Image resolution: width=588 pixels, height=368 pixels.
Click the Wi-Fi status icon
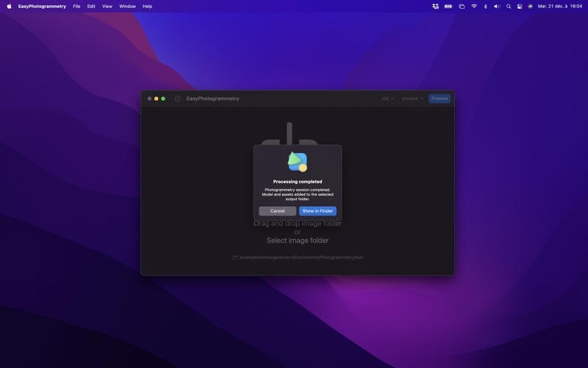tap(474, 6)
